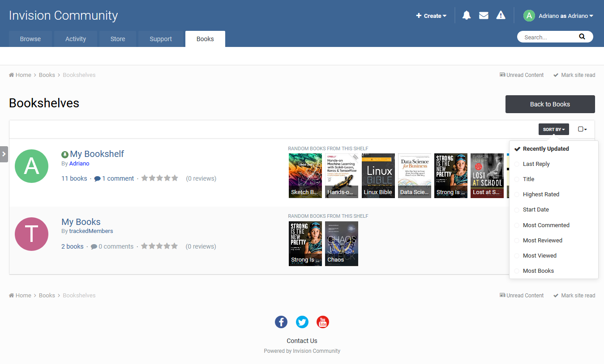Expand the left sidebar arrow handle
Image resolution: width=604 pixels, height=364 pixels.
tap(4, 154)
